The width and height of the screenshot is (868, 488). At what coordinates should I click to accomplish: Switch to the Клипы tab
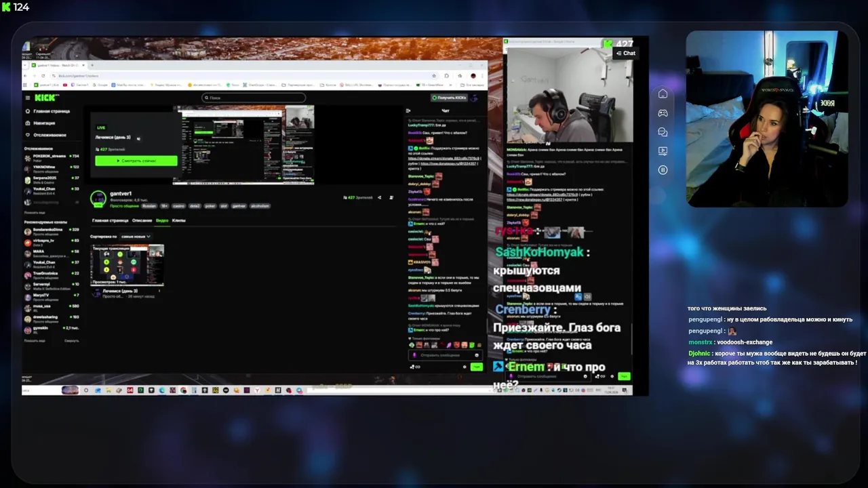click(179, 220)
